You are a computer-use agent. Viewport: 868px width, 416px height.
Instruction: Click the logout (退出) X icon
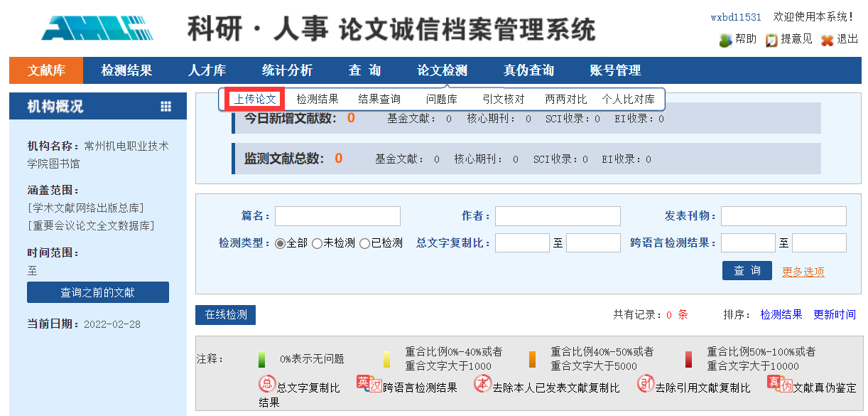[827, 41]
